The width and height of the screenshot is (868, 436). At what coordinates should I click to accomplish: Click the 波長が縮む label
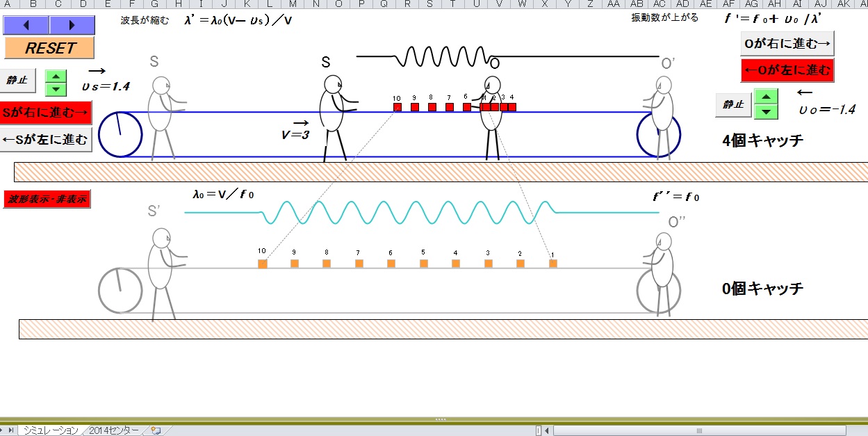tap(145, 19)
